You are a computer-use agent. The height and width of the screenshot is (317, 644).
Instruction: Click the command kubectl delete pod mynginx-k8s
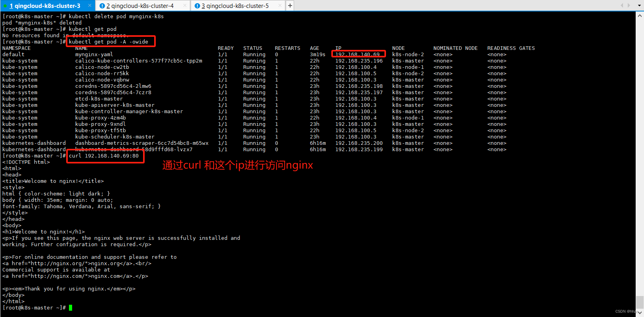pyautogui.click(x=116, y=17)
